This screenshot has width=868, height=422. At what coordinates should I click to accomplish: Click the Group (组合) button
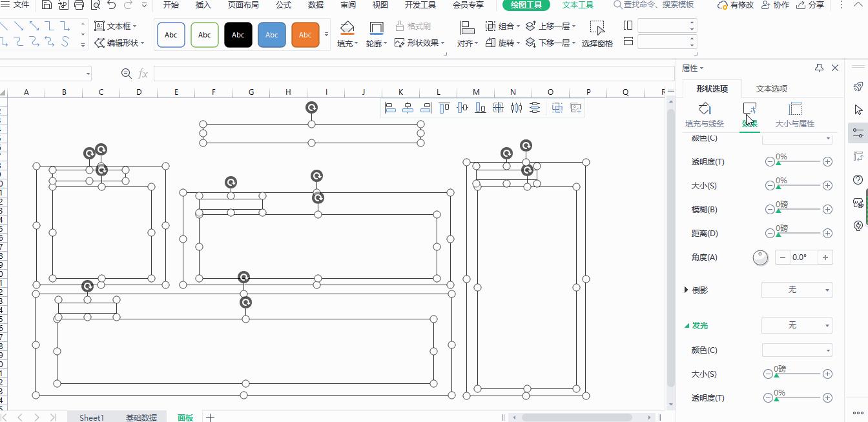pyautogui.click(x=502, y=26)
